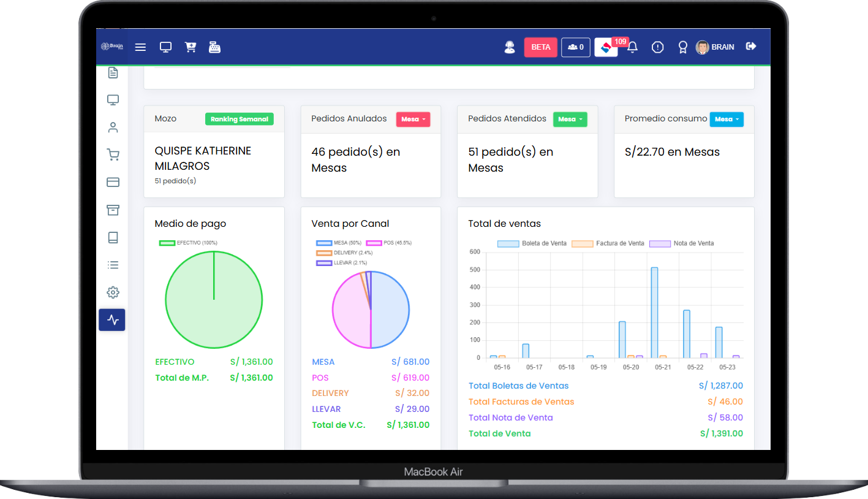Click the EFECTIVO green legend swatch
868x499 pixels.
167,243
